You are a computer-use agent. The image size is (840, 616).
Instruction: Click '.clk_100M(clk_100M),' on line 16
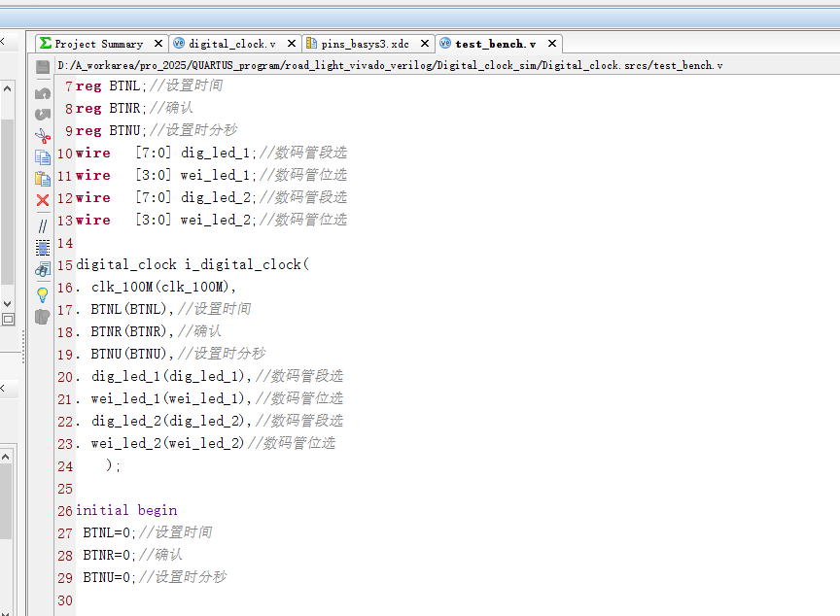(x=156, y=287)
